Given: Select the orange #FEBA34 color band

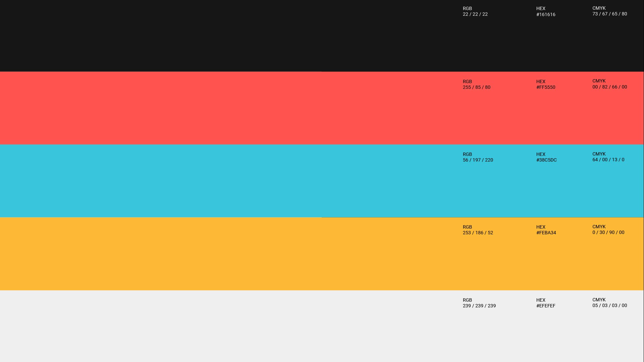Looking at the screenshot, I should (228, 254).
